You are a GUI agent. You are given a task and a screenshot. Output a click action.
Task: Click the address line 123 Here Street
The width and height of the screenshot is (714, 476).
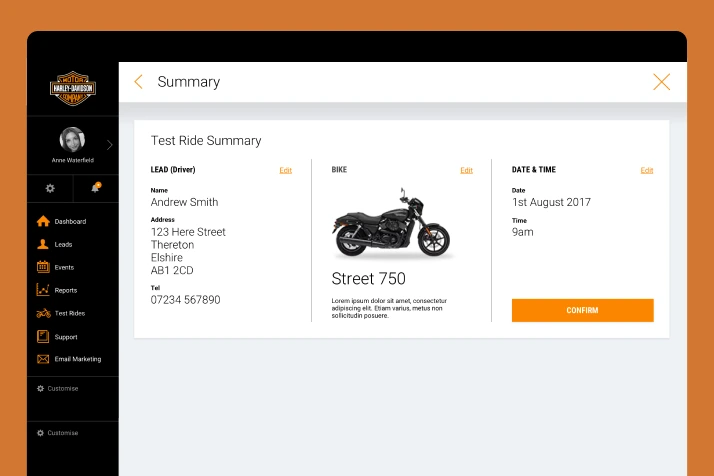coord(188,232)
